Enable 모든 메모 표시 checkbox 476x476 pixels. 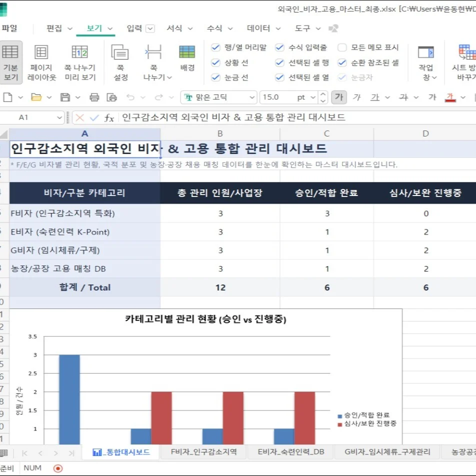tap(342, 47)
